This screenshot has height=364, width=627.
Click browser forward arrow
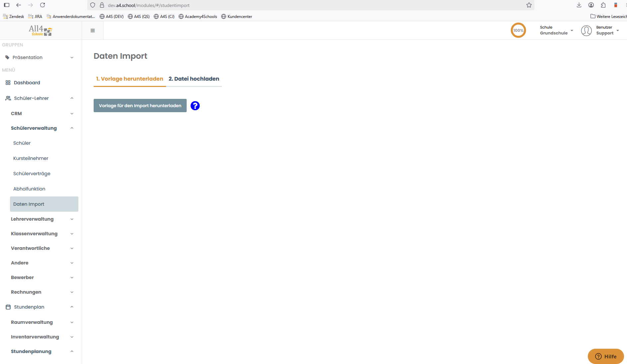click(x=31, y=5)
